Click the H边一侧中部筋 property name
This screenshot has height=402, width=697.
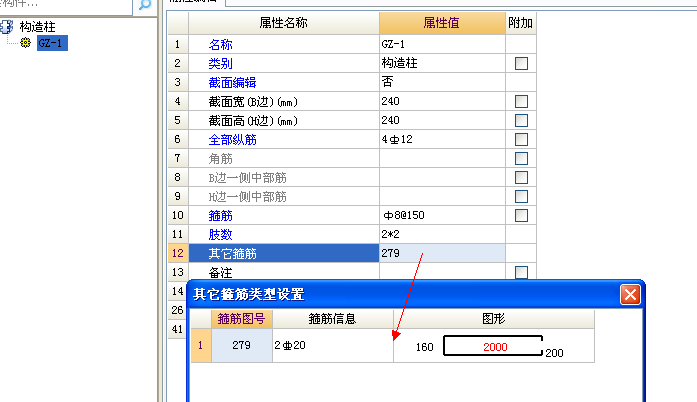click(x=248, y=197)
